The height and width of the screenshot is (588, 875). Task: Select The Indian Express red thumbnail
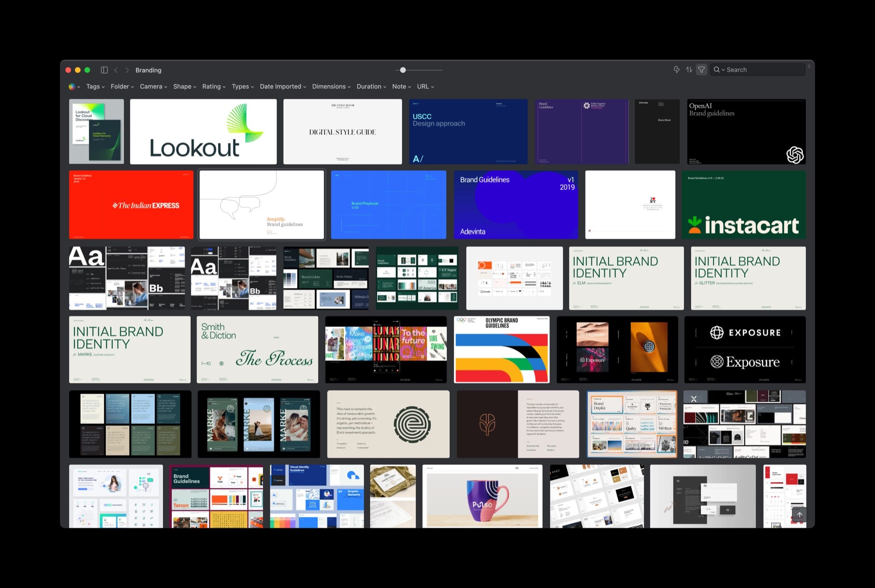tap(131, 205)
